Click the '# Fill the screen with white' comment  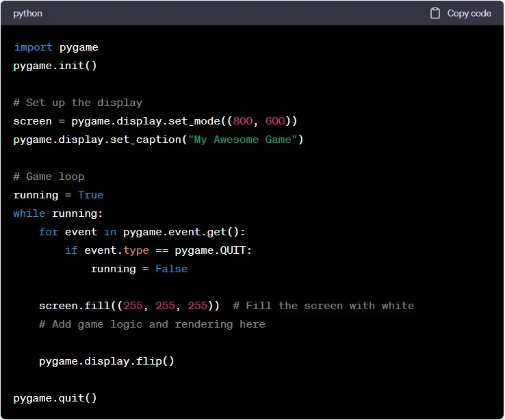pyautogui.click(x=324, y=306)
